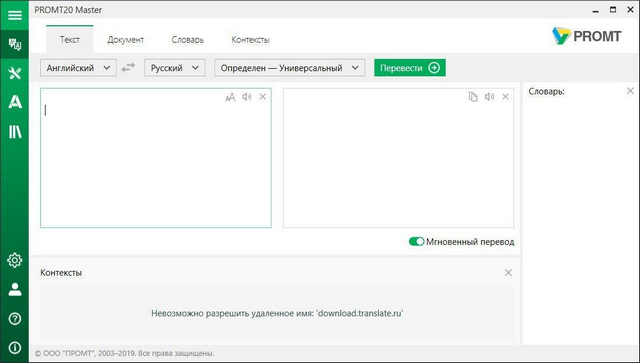The image size is (640, 363).
Task: Play audio of the translated text
Action: pyautogui.click(x=489, y=97)
